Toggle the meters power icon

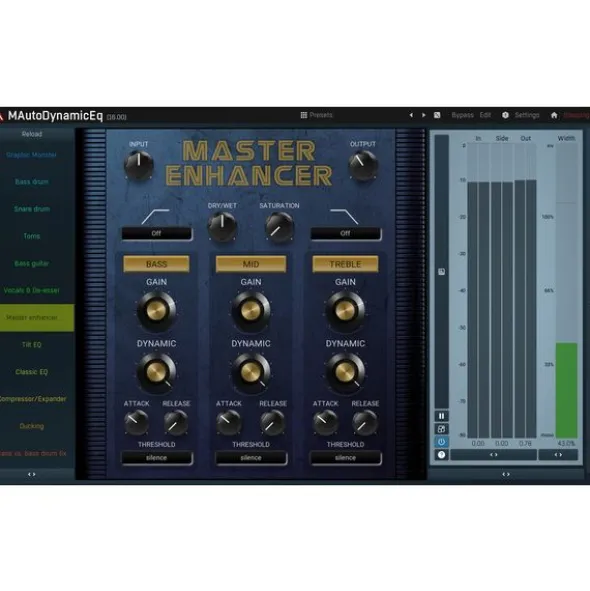441,442
